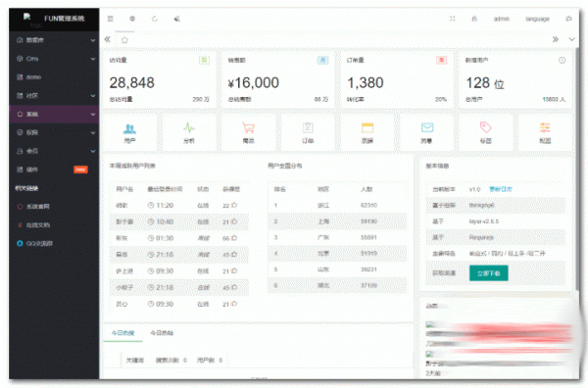Go to the home tab icon
Viewport: 588px width, 388px height.
click(124, 40)
